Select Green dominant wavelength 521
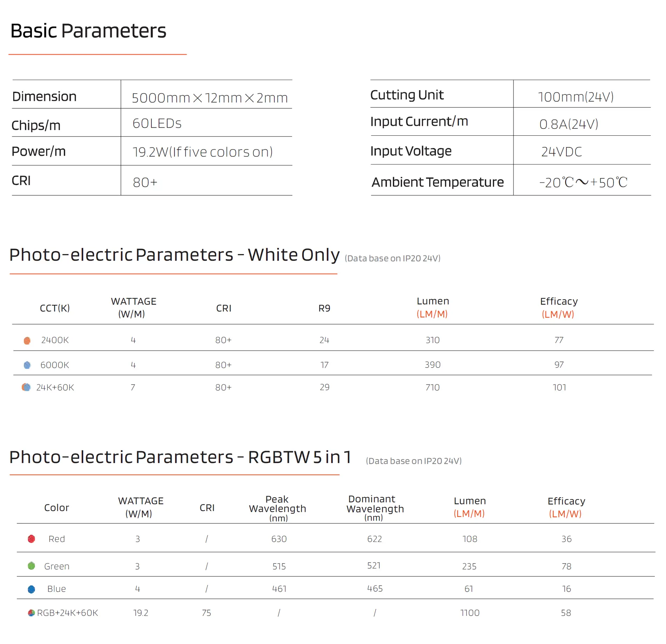The width and height of the screenshot is (666, 644). point(374,566)
